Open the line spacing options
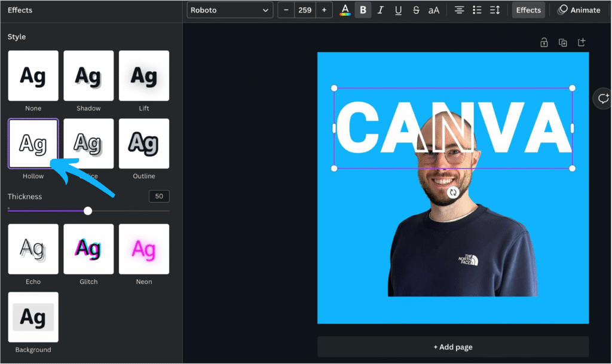Image resolution: width=612 pixels, height=364 pixels. [x=495, y=10]
